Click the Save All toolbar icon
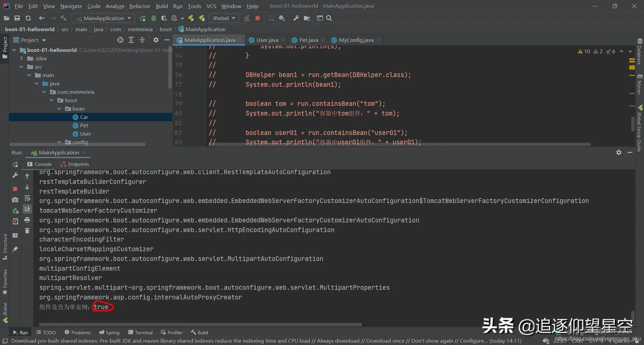The height and width of the screenshot is (345, 644). click(17, 18)
